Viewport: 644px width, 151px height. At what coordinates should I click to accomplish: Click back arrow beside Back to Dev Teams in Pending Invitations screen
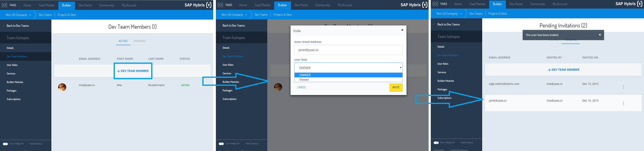(434, 24)
